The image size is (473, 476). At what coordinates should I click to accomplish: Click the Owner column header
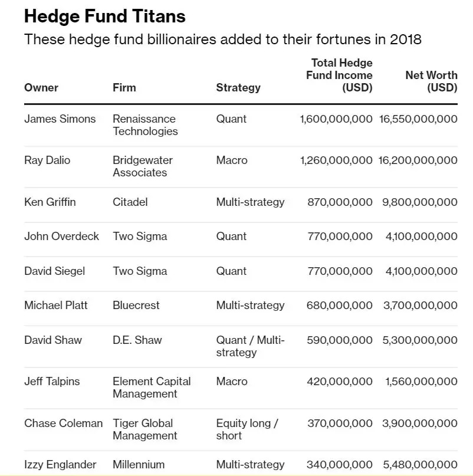pyautogui.click(x=41, y=88)
